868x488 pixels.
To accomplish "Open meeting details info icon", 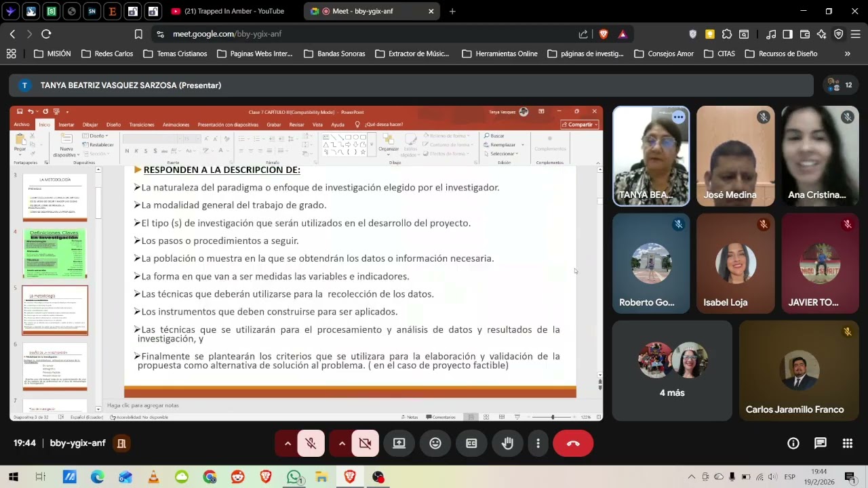I will pyautogui.click(x=793, y=443).
